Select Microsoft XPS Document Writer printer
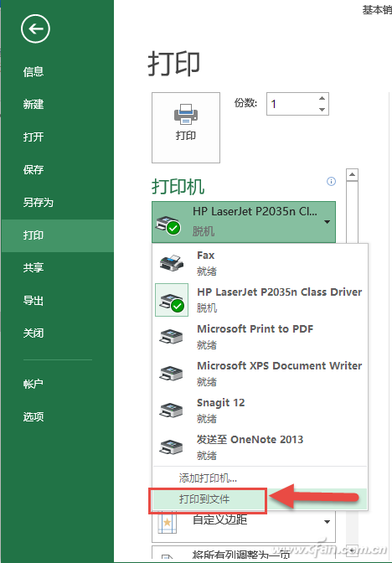The width and height of the screenshot is (392, 563). pyautogui.click(x=260, y=374)
